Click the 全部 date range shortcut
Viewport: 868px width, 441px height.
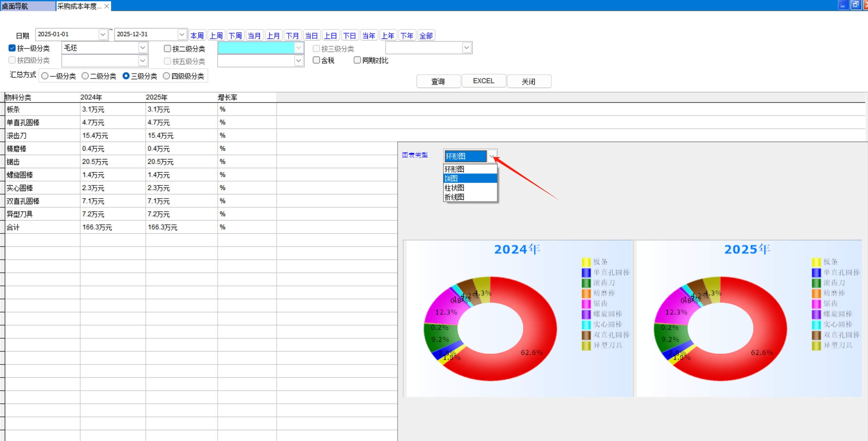tap(426, 35)
